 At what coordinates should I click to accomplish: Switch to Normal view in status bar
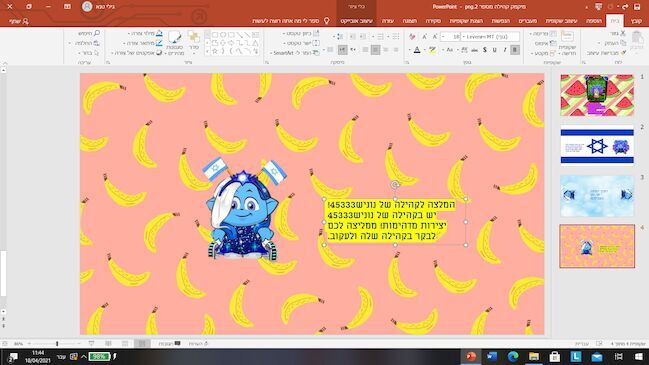click(142, 344)
